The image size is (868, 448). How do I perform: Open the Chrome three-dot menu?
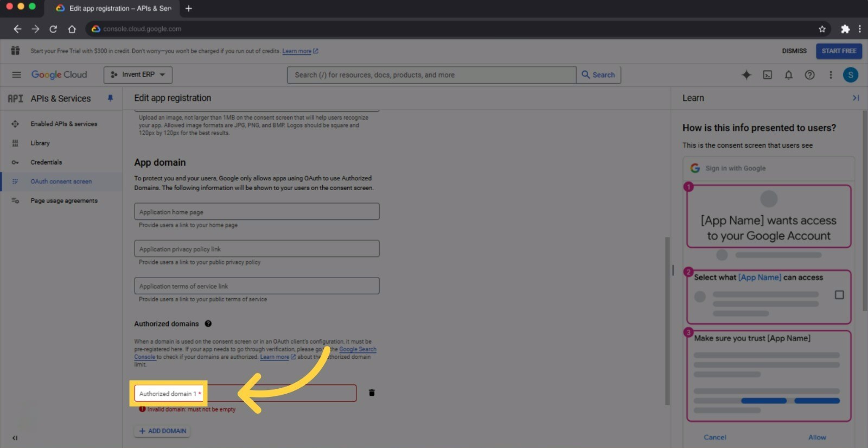coord(859,29)
